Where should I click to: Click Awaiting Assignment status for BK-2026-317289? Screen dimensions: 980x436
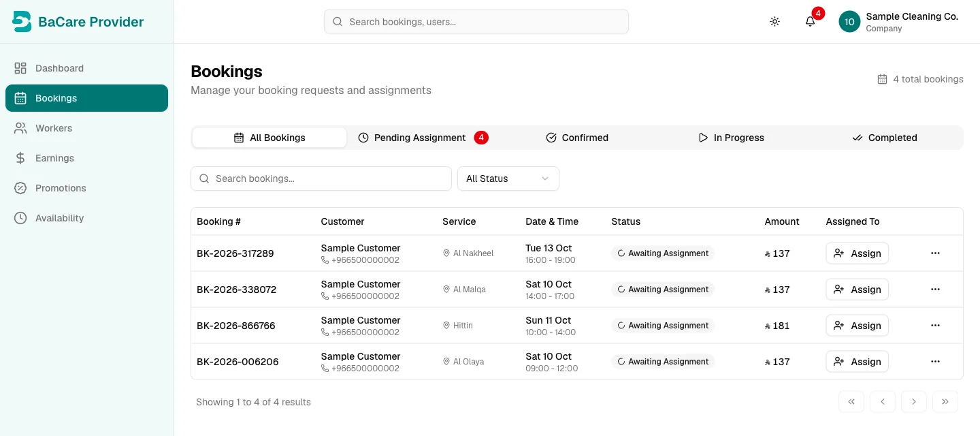click(663, 253)
